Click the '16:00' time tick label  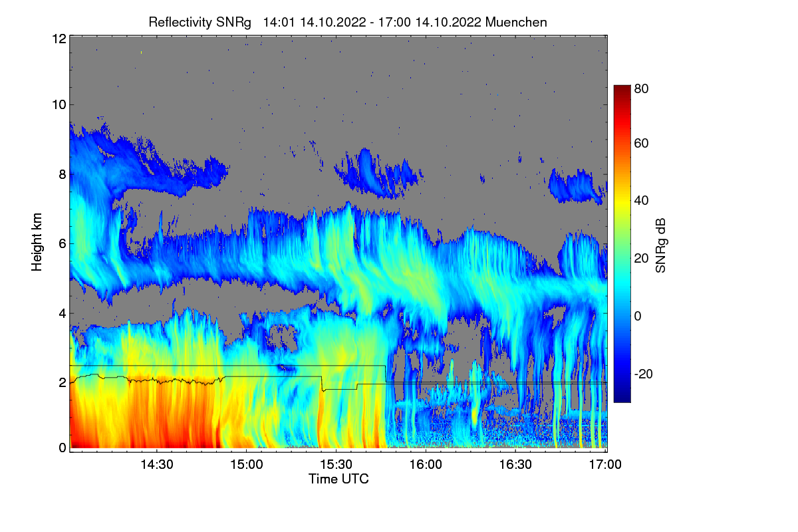(x=426, y=465)
